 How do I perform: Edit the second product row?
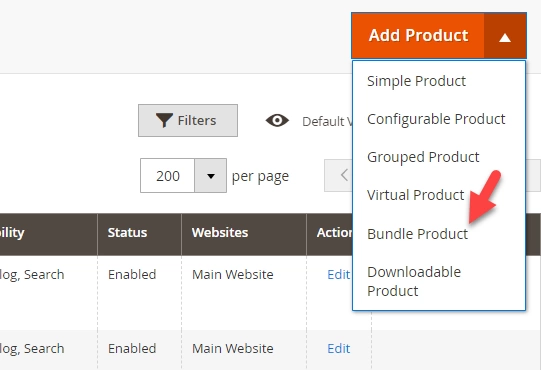click(x=338, y=349)
